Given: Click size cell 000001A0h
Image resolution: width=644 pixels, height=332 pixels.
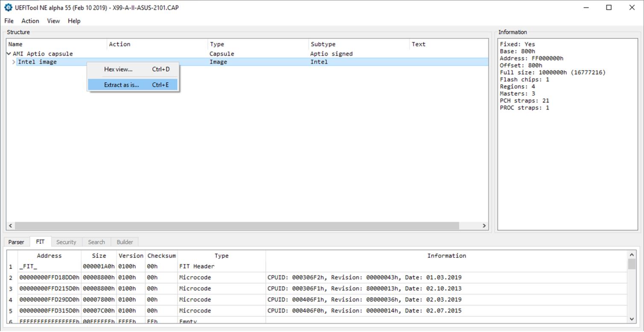Looking at the screenshot, I should pyautogui.click(x=99, y=266).
